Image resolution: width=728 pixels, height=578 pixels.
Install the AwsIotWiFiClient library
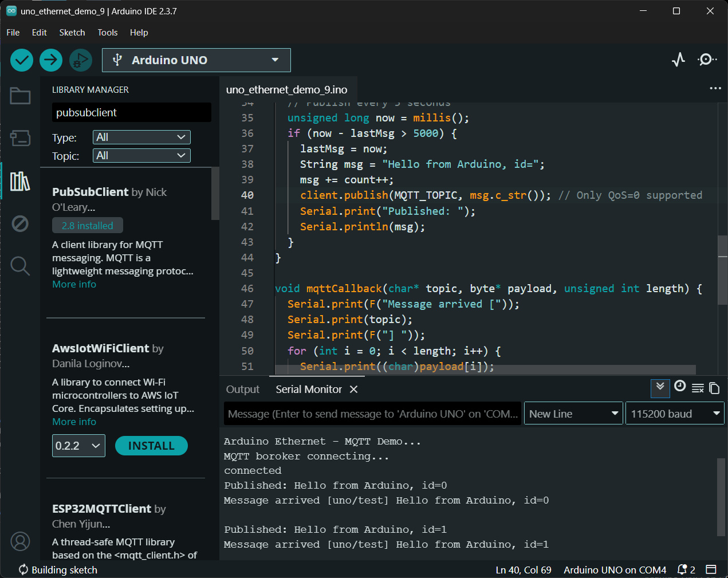(x=151, y=446)
